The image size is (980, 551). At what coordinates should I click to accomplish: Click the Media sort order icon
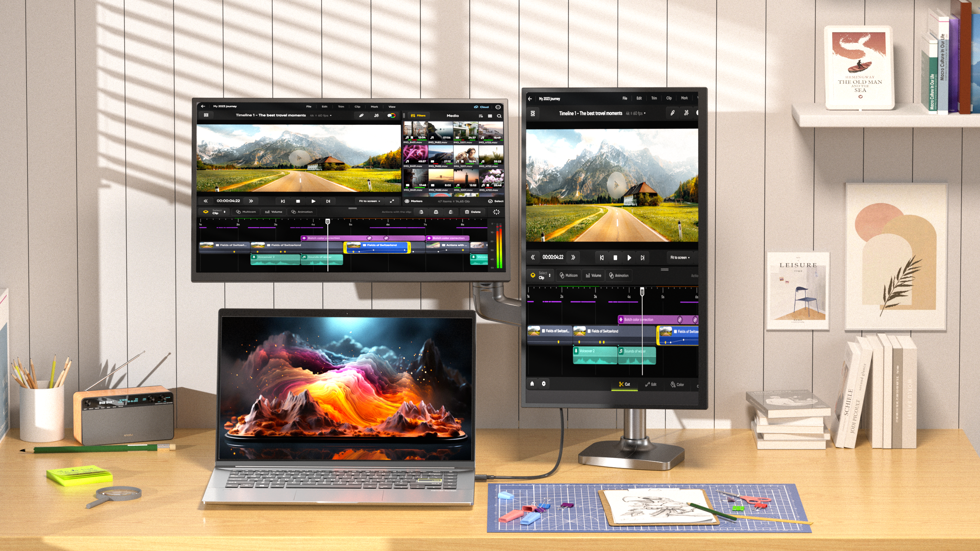(481, 116)
